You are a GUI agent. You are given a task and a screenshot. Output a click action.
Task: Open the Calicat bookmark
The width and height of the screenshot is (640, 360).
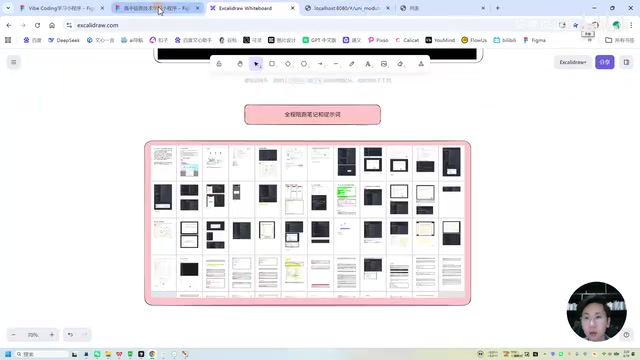coord(407,40)
